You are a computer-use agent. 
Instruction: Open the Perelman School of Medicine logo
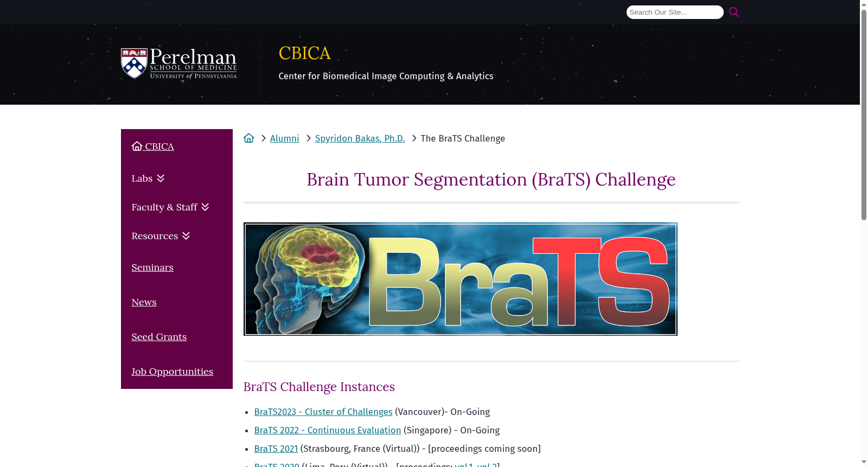179,64
